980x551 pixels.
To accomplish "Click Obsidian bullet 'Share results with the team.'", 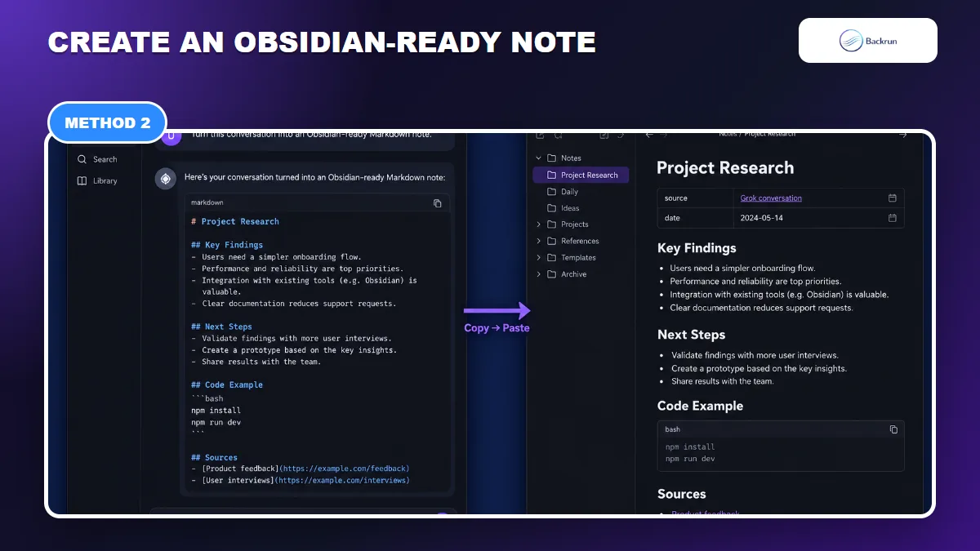I will click(722, 381).
